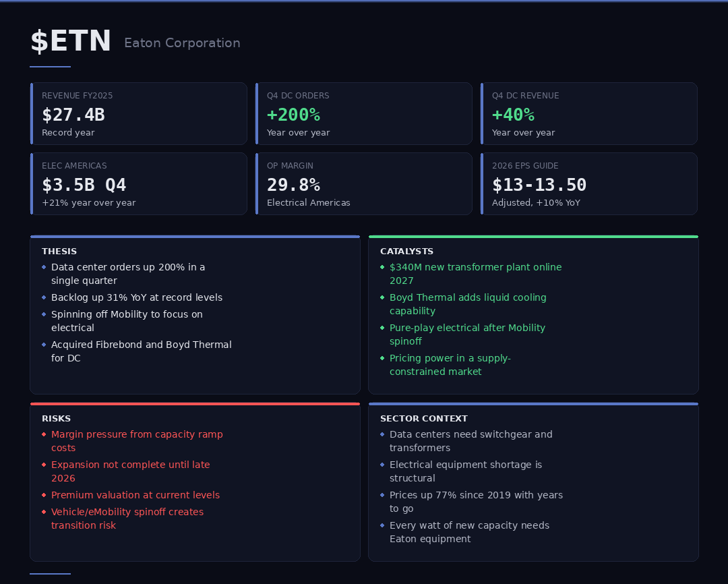This screenshot has width=728, height=584.
Task: Select the Eaton Corporation company name
Action: 182,42
